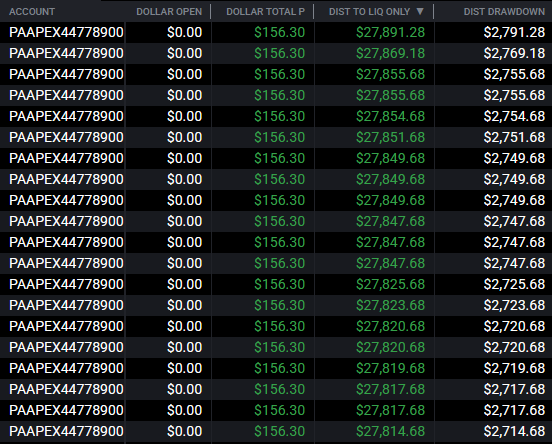Click the $2,714.68 drawdown value
Image resolution: width=552 pixels, height=444 pixels.
[514, 431]
